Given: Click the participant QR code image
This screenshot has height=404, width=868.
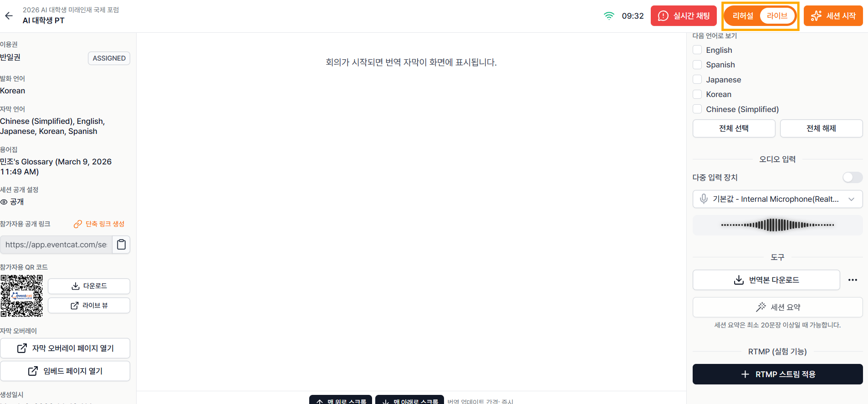Looking at the screenshot, I should tap(21, 296).
